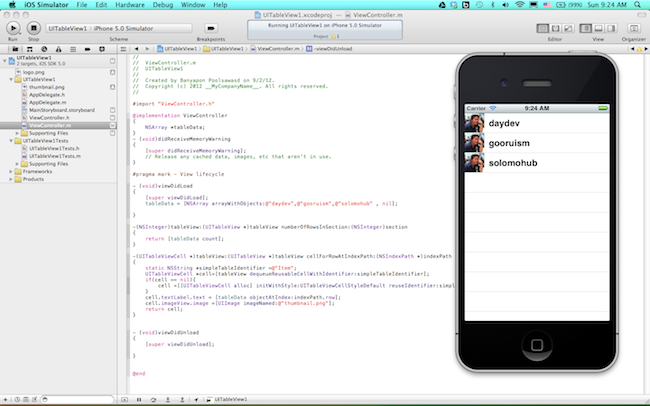Click the Run button in Xcode toolbar
The height and width of the screenshot is (406, 650).
pos(13,28)
